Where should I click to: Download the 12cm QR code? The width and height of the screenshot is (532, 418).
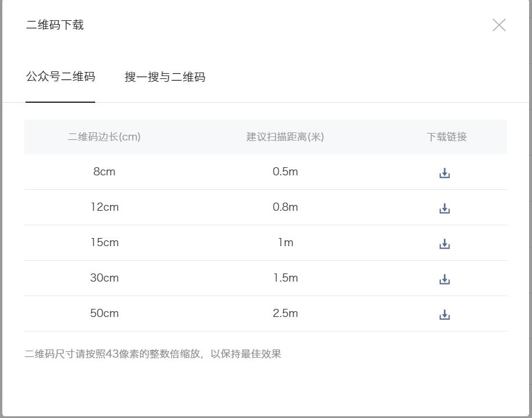(444, 207)
